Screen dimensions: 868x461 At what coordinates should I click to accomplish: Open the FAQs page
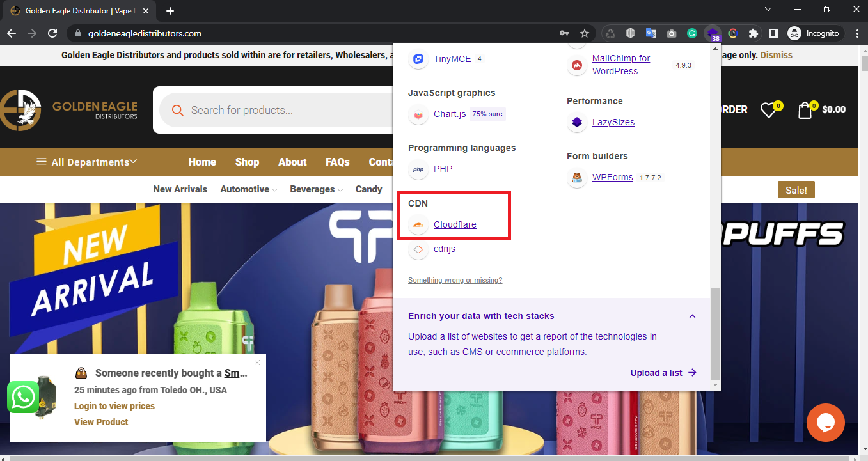tap(338, 162)
